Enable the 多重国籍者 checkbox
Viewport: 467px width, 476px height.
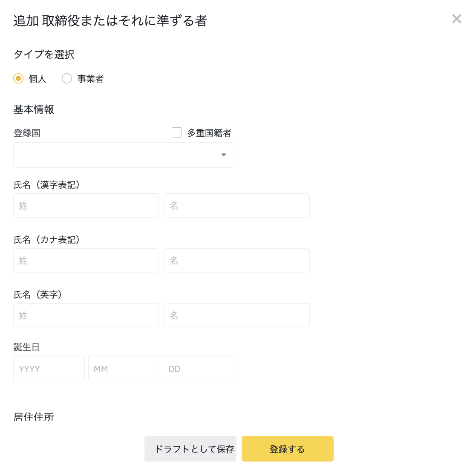(177, 132)
